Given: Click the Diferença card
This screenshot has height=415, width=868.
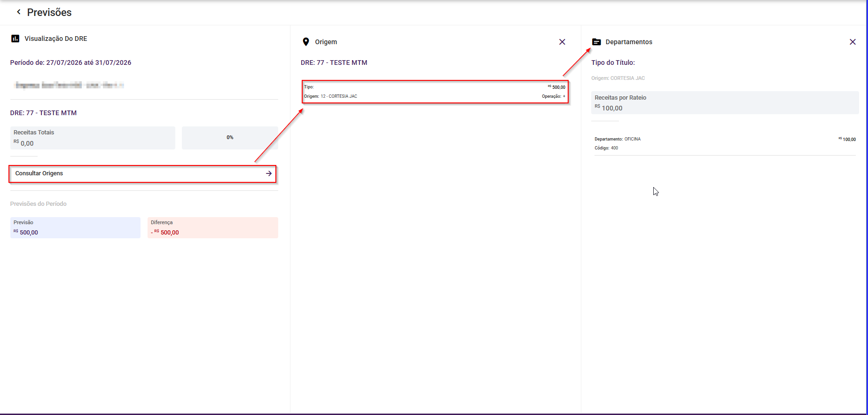Looking at the screenshot, I should pos(213,227).
